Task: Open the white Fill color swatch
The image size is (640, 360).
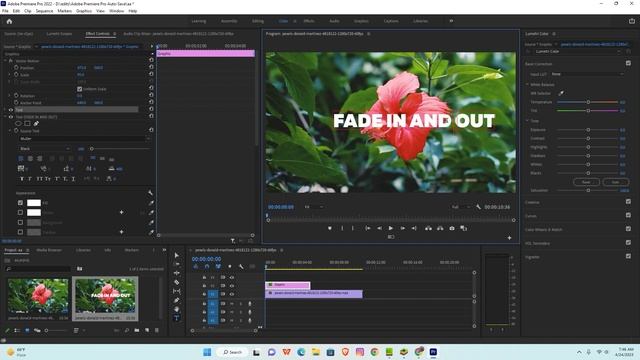Action: click(34, 203)
